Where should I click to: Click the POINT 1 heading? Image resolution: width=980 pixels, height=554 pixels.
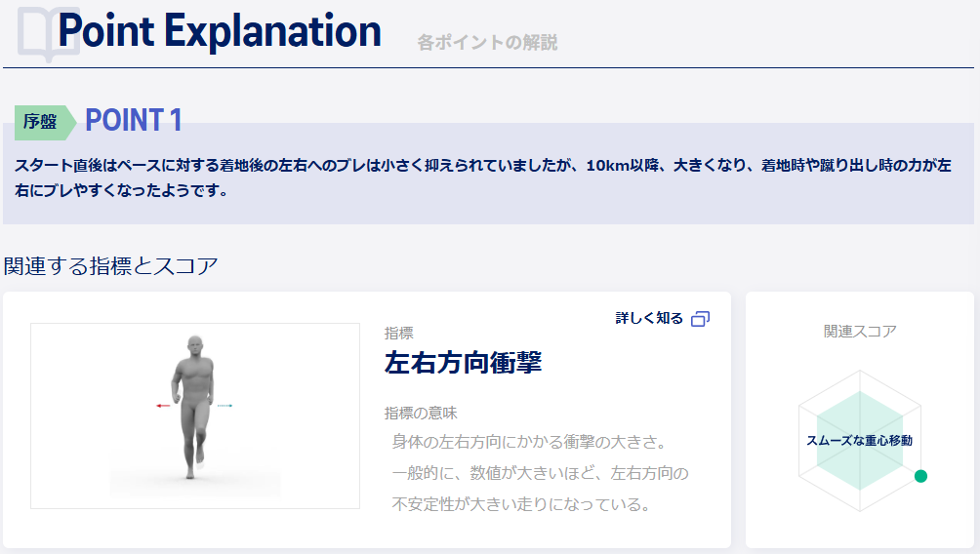134,120
